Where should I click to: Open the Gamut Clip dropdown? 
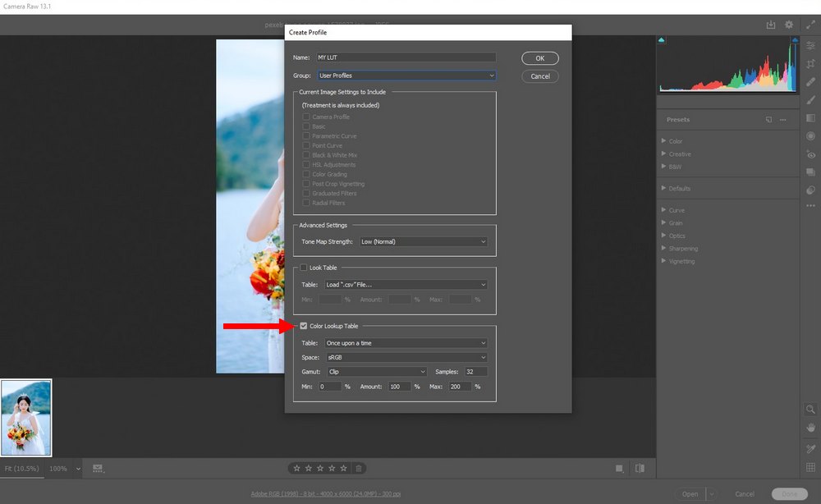tap(377, 372)
